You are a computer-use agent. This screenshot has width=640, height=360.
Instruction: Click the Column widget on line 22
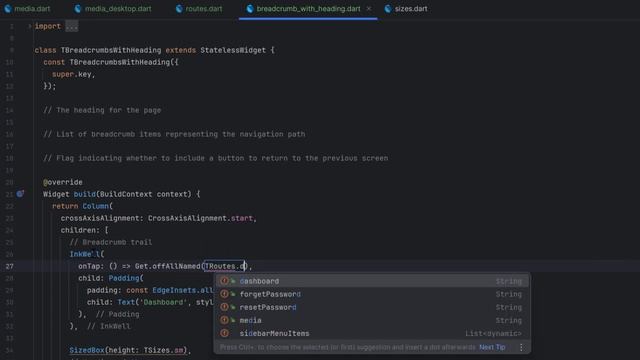tap(96, 206)
